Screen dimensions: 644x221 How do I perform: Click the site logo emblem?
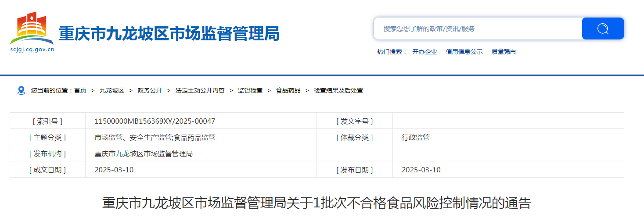(x=32, y=29)
